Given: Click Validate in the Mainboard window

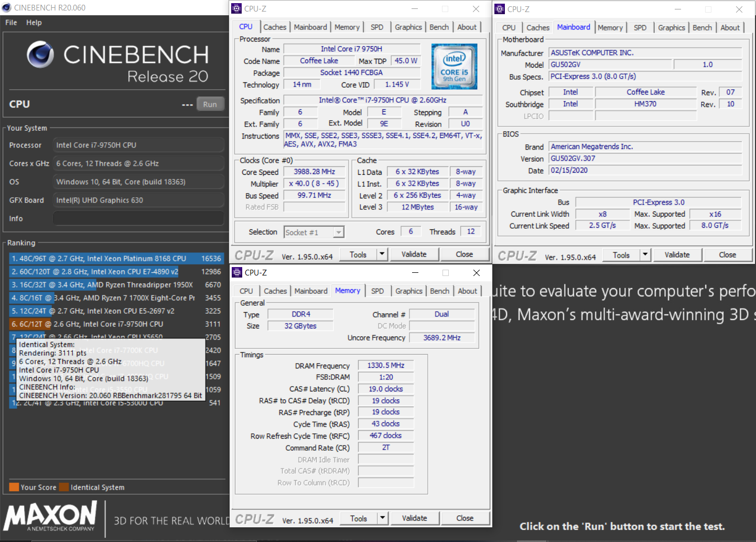Looking at the screenshot, I should click(677, 255).
